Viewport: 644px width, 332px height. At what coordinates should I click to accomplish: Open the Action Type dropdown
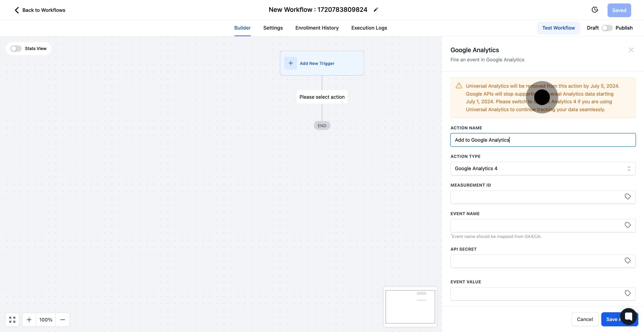click(x=543, y=169)
